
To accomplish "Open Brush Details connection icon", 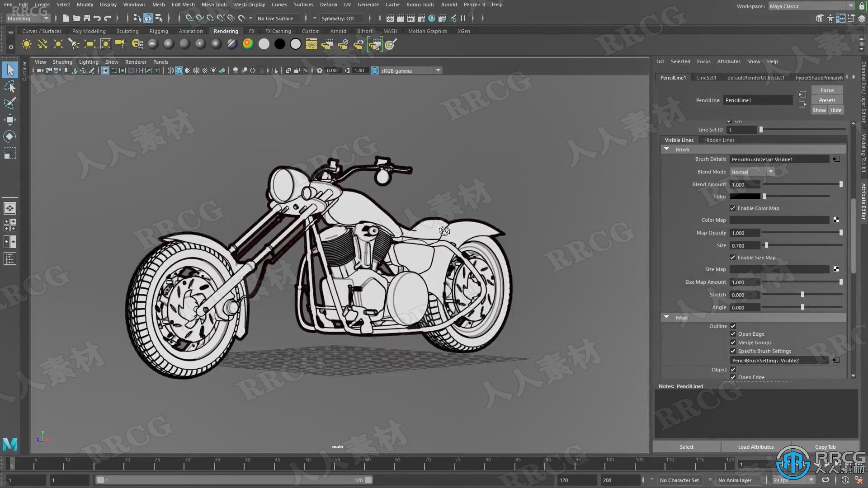I will (x=836, y=159).
